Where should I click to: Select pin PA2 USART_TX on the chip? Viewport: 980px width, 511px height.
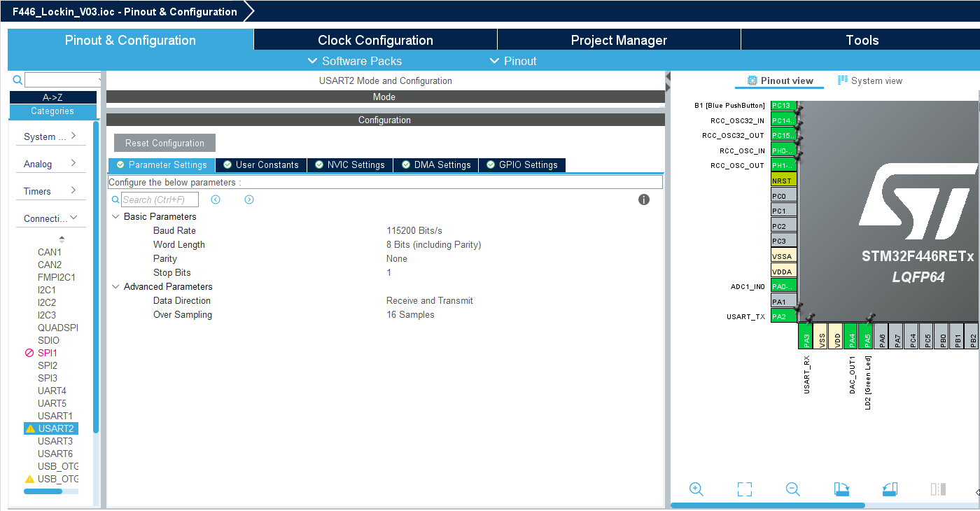[x=783, y=316]
